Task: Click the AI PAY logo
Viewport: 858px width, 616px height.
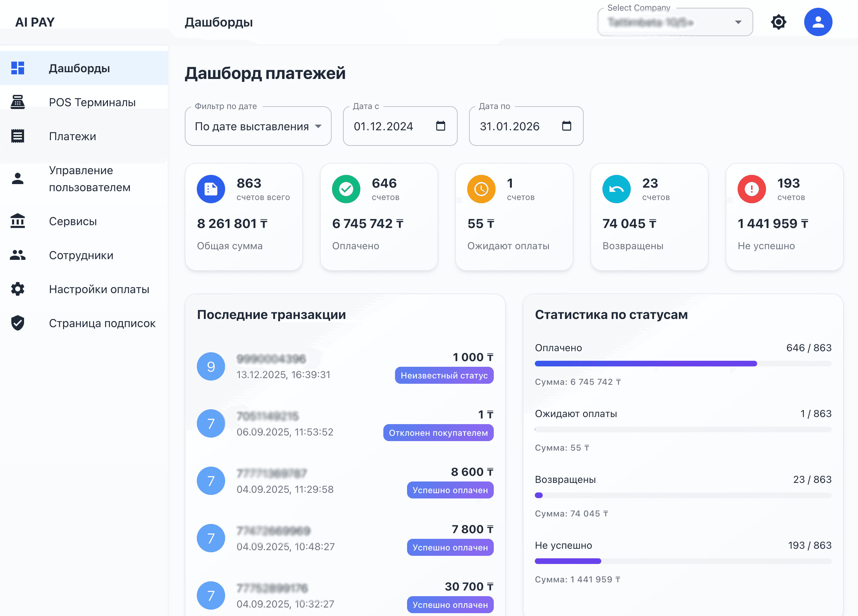Action: click(34, 22)
